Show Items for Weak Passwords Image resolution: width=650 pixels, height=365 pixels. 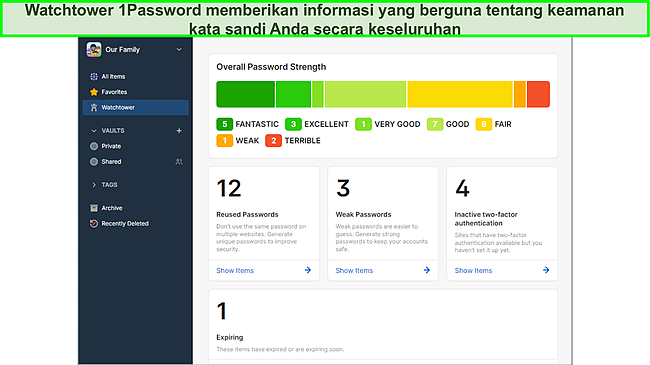click(354, 270)
